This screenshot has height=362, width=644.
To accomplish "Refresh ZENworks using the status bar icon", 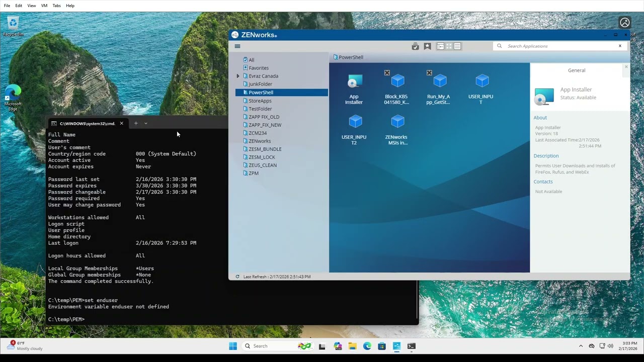I will (237, 277).
